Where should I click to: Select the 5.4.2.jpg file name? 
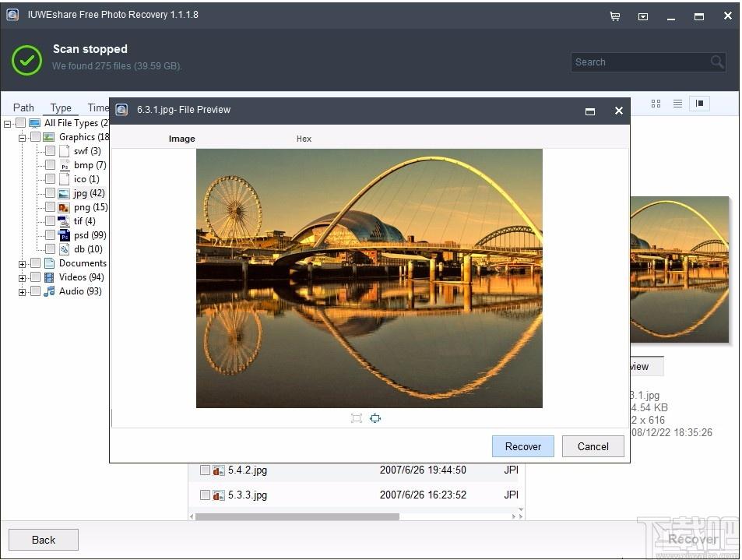[x=248, y=470]
